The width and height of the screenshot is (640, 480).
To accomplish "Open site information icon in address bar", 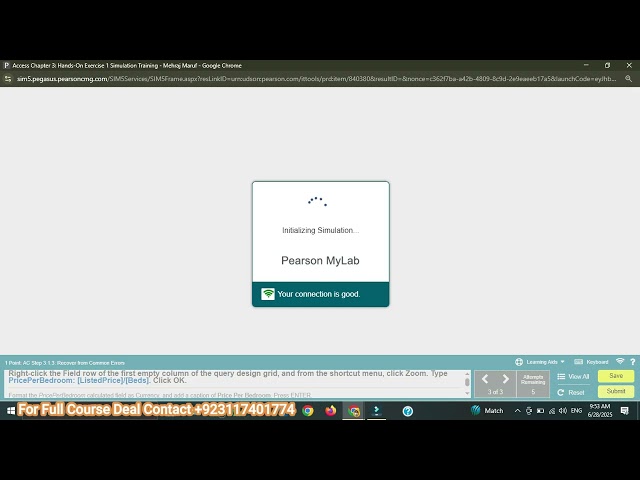I will point(8,79).
